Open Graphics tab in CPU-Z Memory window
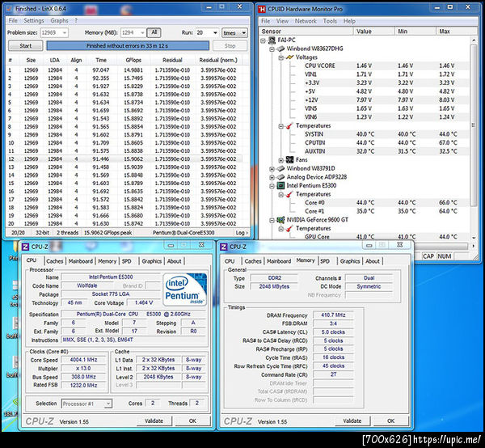This screenshot has height=448, width=485. click(x=350, y=261)
